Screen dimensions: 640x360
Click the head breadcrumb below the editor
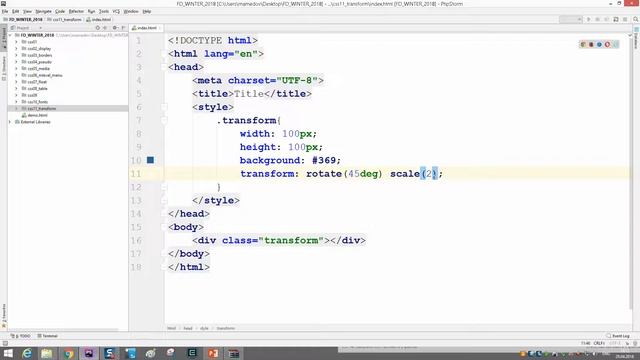188,328
